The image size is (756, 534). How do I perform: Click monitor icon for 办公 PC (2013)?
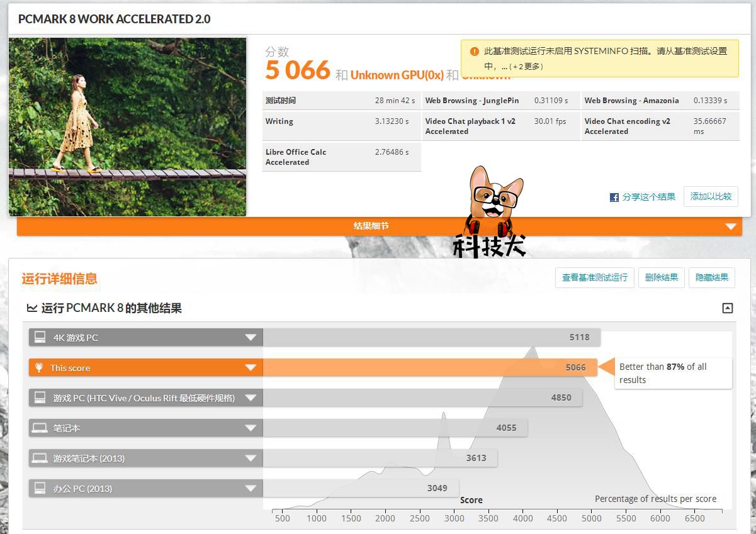tap(40, 488)
